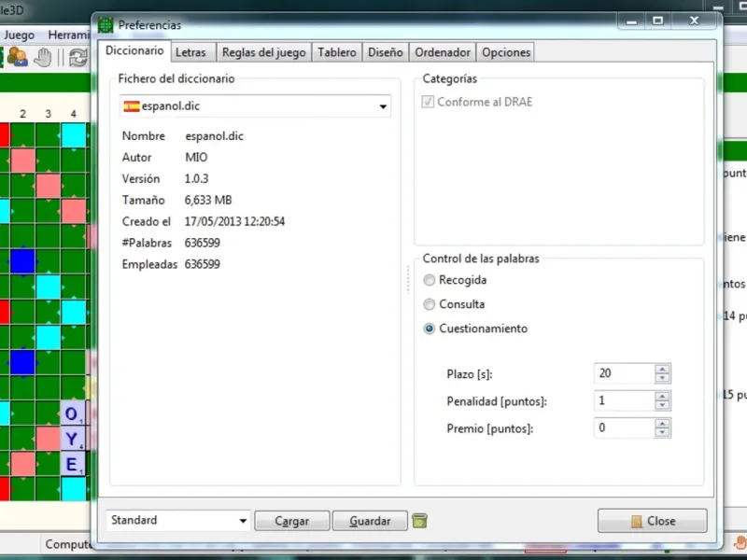Click the players icon in main toolbar
747x560 pixels.
(x=17, y=58)
